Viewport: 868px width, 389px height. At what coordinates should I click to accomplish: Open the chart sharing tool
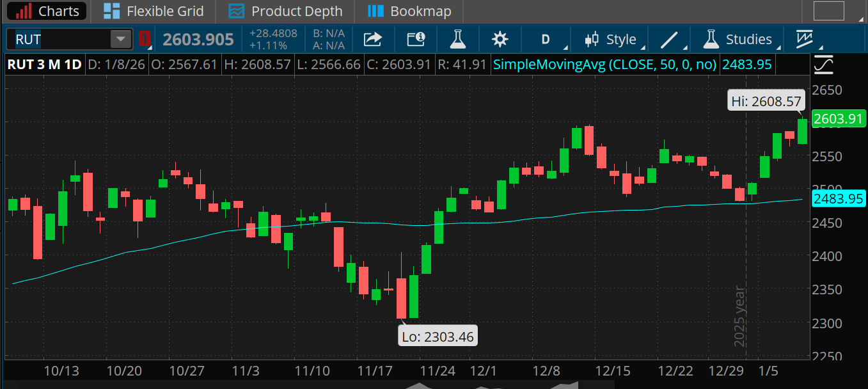[373, 39]
